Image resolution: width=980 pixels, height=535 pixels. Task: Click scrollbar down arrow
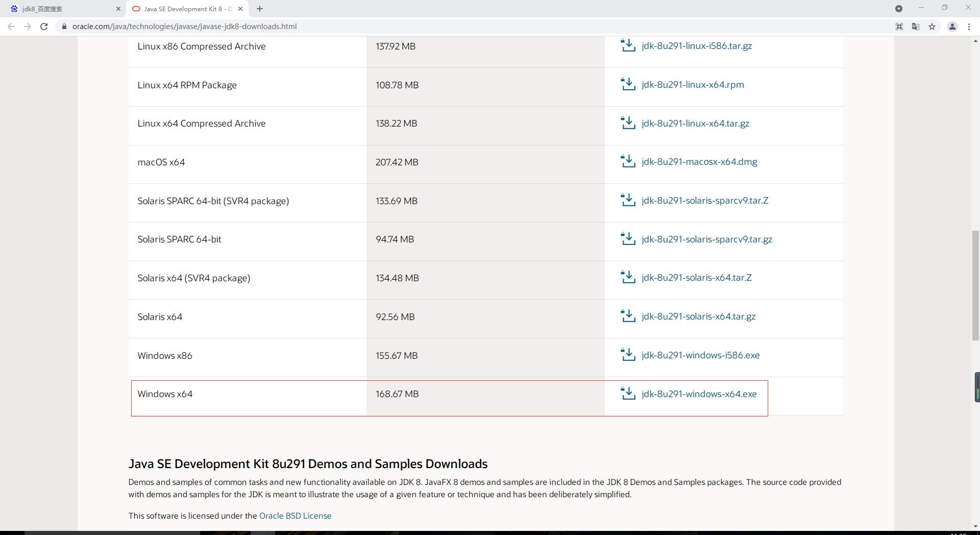(975, 526)
